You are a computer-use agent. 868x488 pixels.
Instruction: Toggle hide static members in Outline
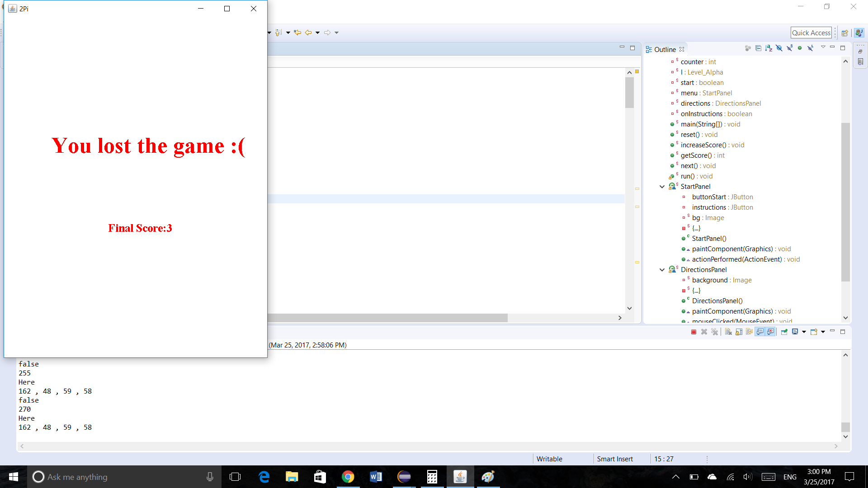pos(789,48)
